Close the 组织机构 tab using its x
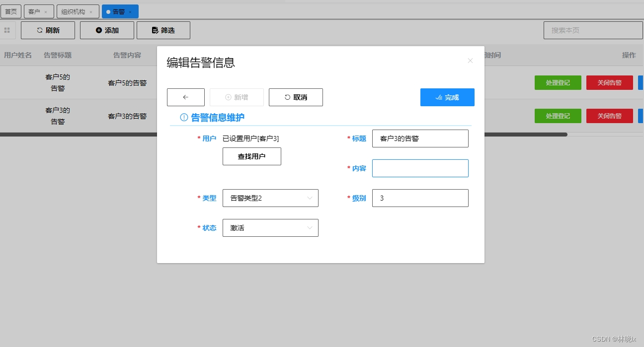The width and height of the screenshot is (644, 347). [91, 11]
